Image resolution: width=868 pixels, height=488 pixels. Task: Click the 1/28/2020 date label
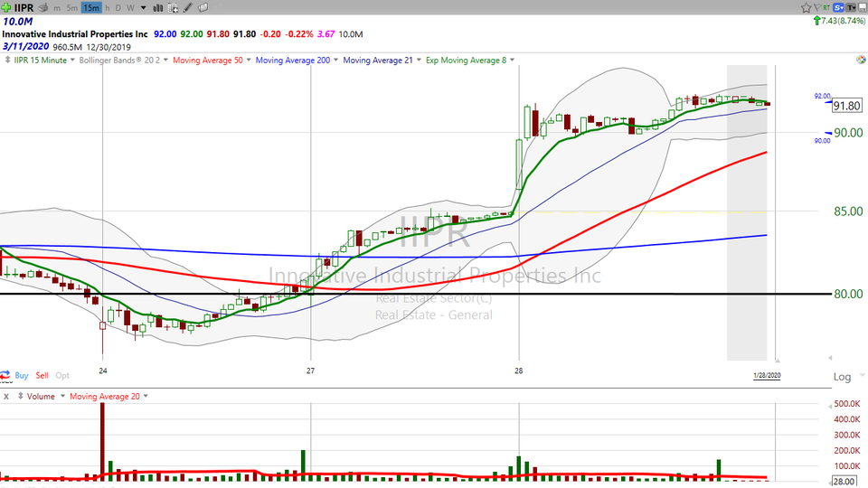pyautogui.click(x=767, y=375)
